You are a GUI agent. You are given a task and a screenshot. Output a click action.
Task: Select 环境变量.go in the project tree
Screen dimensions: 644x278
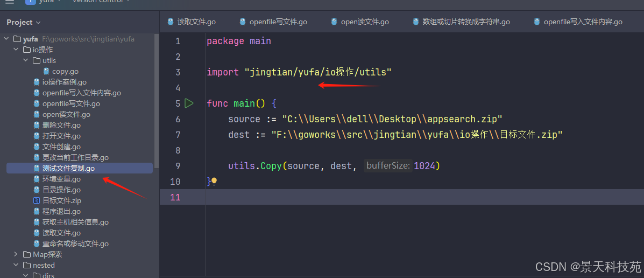pyautogui.click(x=61, y=179)
